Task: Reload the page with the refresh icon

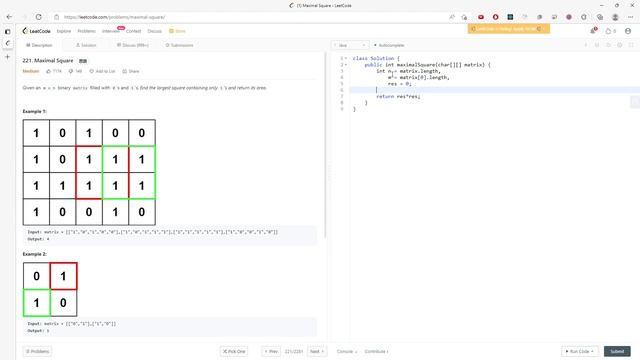Action: (x=38, y=17)
